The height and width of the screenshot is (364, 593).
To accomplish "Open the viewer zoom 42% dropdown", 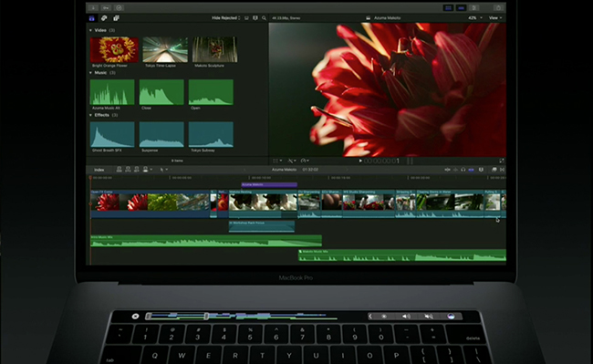I will [475, 17].
